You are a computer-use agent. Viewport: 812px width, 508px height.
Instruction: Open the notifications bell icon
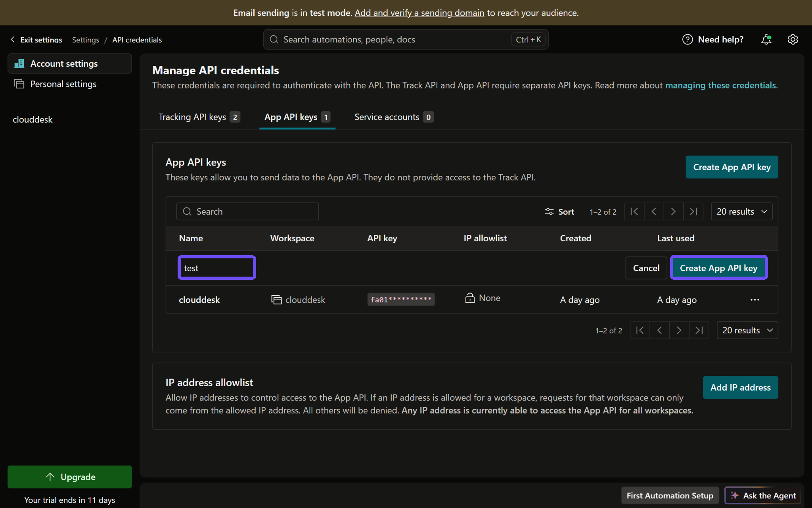(766, 39)
